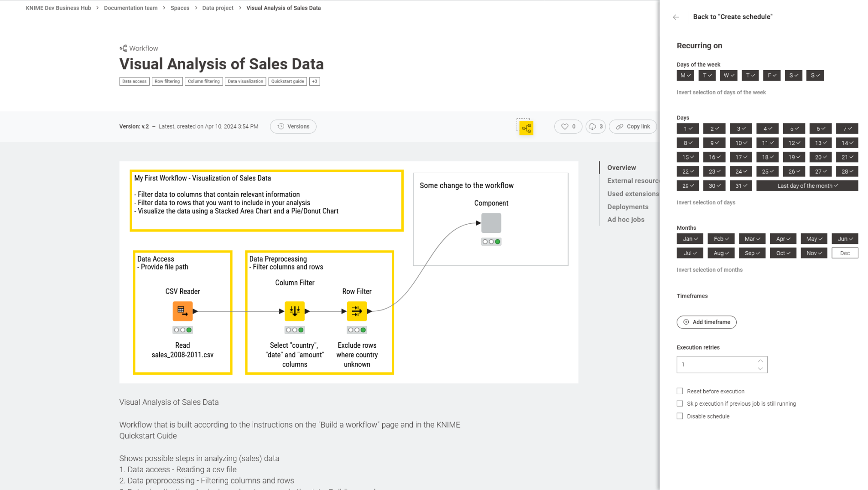
Task: Click the back arrow to Create schedule
Action: point(676,17)
